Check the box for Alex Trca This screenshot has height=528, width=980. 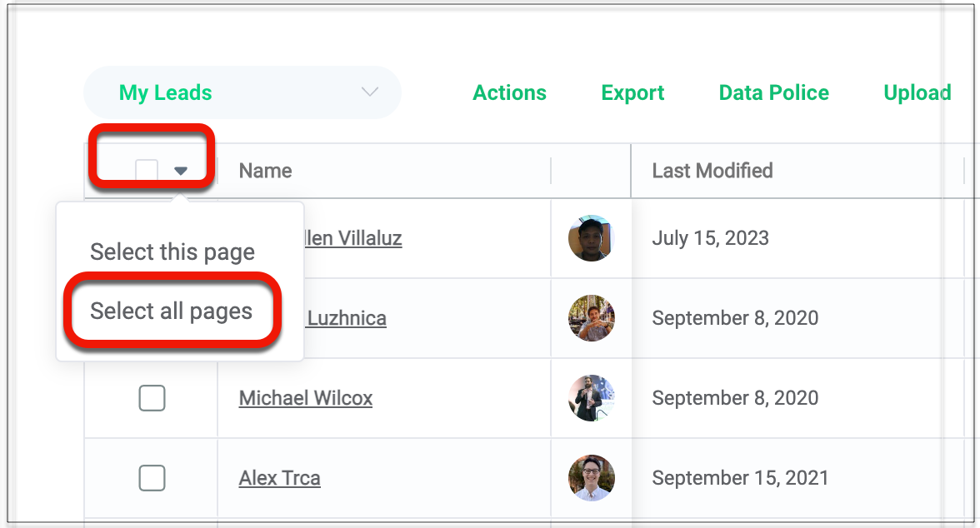click(152, 478)
